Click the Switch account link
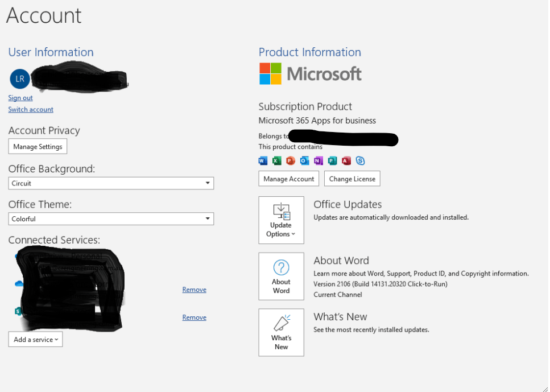Screen dimensions: 550x392 pyautogui.click(x=31, y=109)
